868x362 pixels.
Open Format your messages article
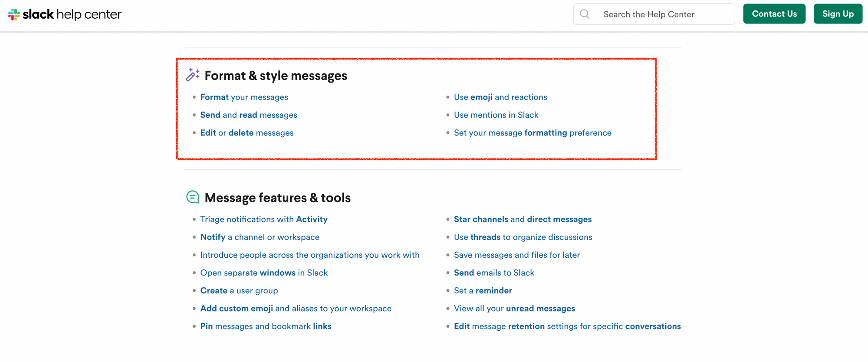point(244,97)
